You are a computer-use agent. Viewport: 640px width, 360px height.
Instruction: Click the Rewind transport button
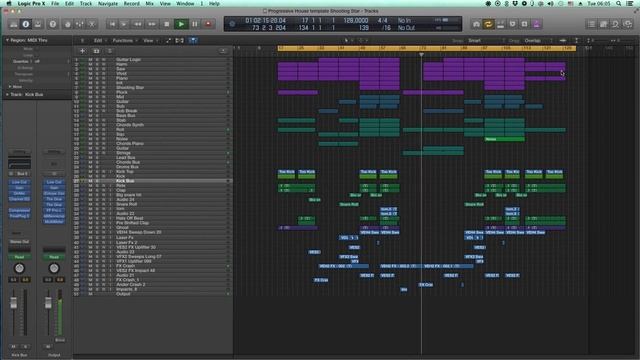click(138, 24)
